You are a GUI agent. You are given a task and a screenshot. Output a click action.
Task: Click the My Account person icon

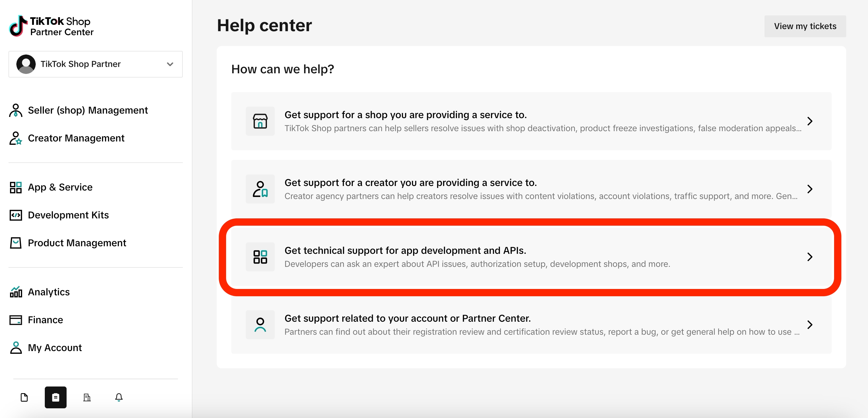point(15,348)
